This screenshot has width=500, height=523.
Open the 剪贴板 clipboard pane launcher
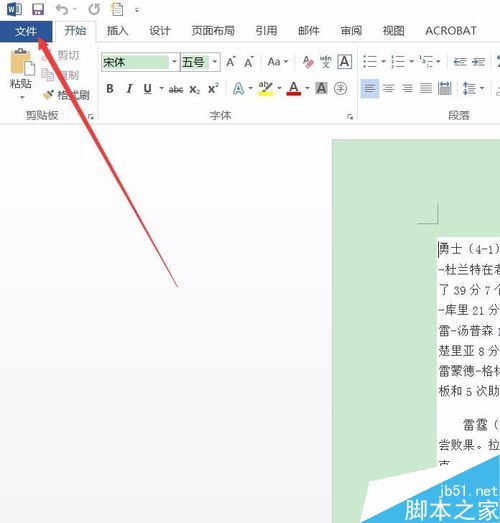pyautogui.click(x=90, y=117)
